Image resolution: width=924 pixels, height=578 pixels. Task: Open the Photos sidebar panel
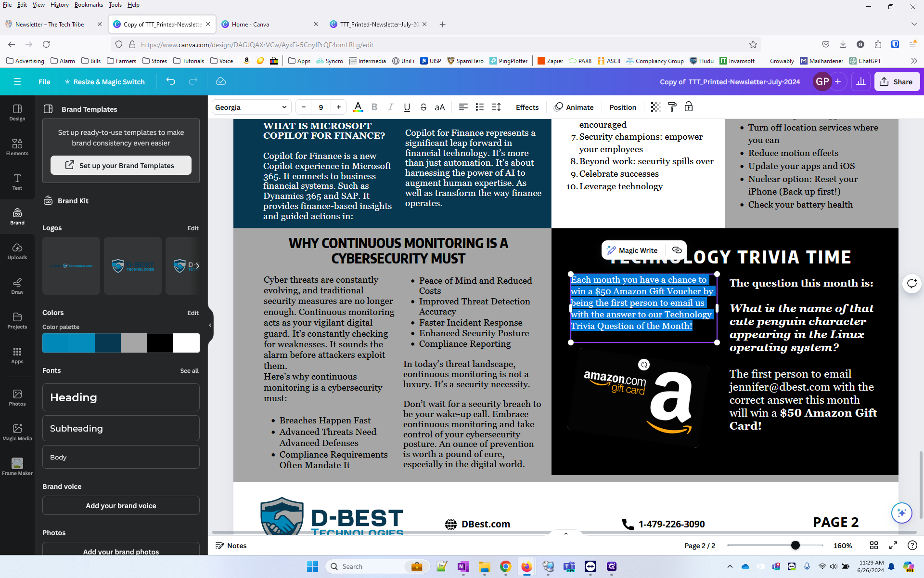click(17, 398)
